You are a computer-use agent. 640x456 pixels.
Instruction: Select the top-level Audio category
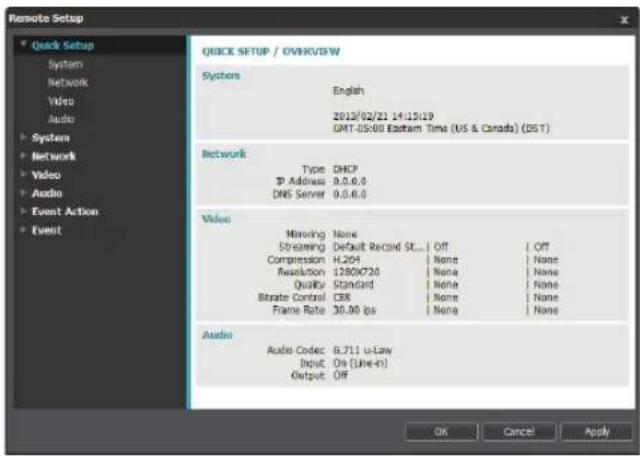coord(47,194)
